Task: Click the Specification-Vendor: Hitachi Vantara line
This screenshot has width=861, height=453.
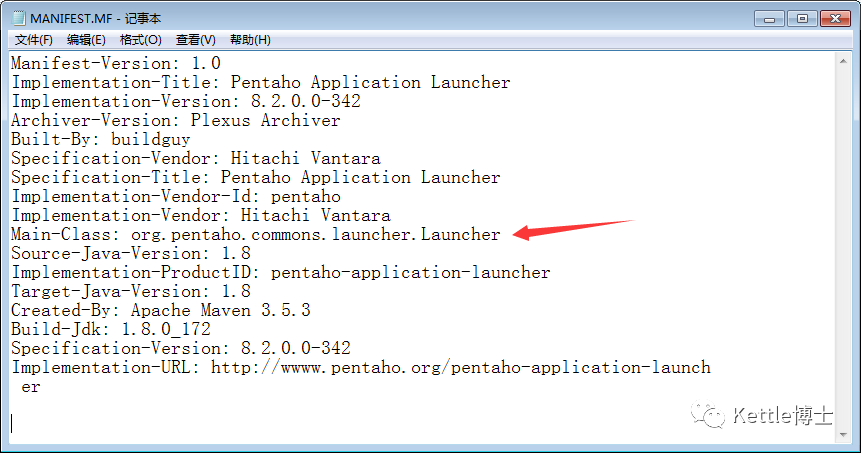Action: pos(196,159)
